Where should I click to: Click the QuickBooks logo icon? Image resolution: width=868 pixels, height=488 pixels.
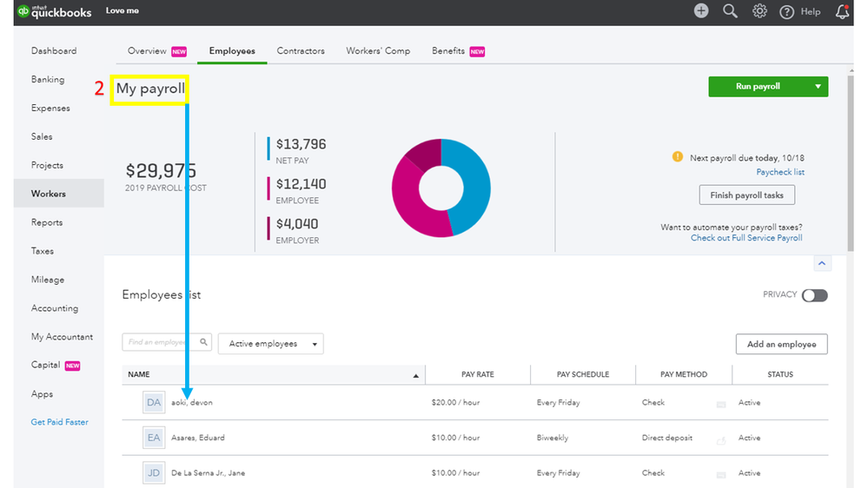pos(23,11)
